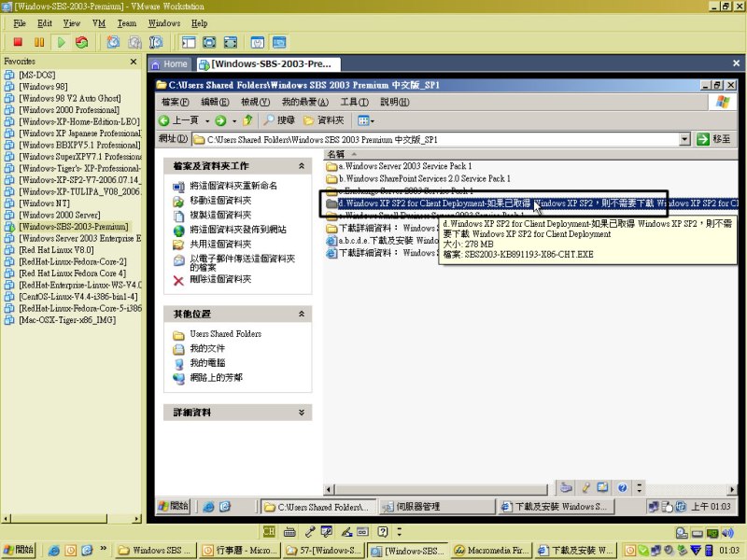Click the Up one folder icon

247,120
